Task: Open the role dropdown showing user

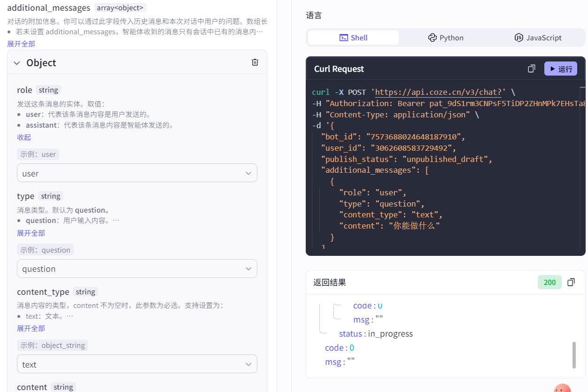Action: (x=137, y=173)
